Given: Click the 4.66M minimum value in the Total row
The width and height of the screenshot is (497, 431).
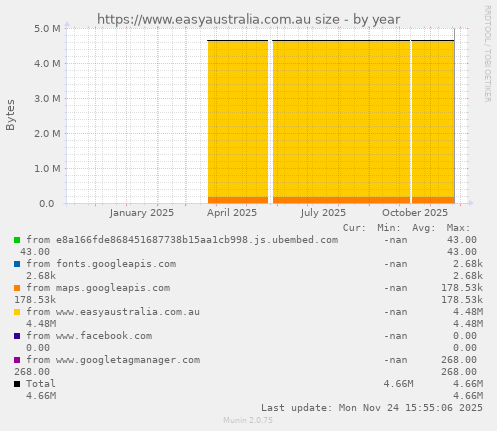Looking at the screenshot, I should point(398,384).
